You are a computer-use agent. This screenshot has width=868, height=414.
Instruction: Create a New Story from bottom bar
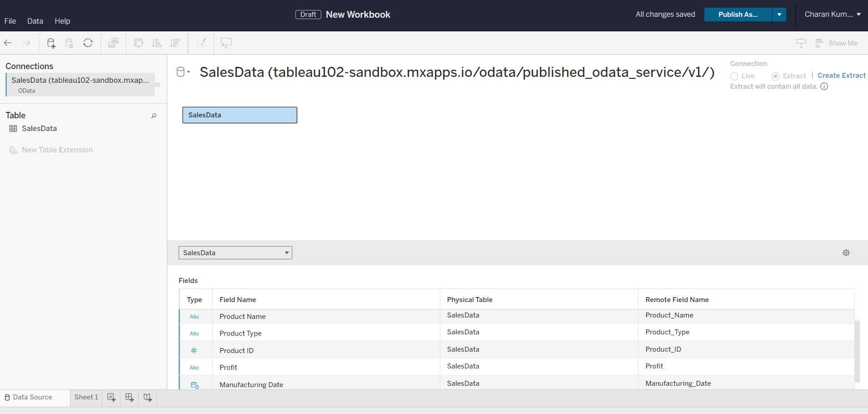coord(147,397)
